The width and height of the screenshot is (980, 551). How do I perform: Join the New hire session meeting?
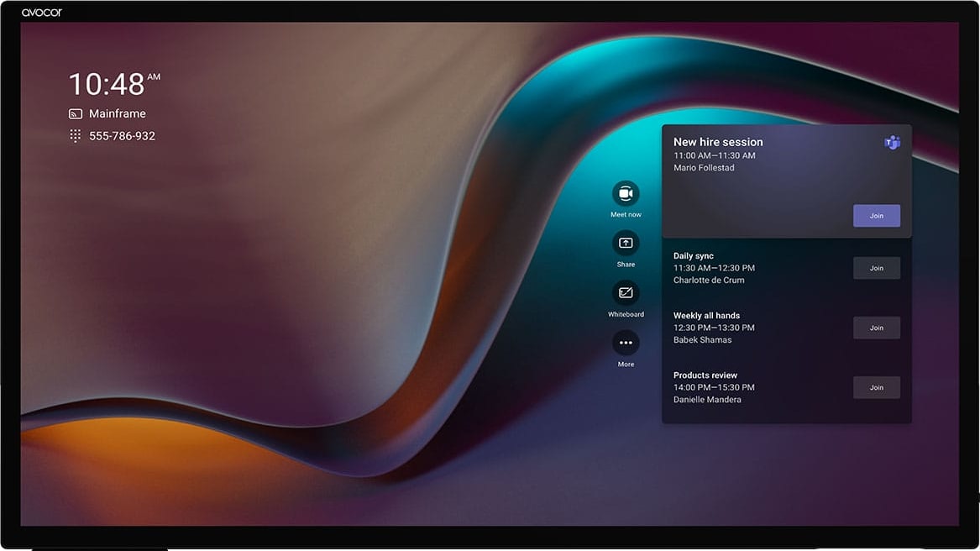coord(876,216)
